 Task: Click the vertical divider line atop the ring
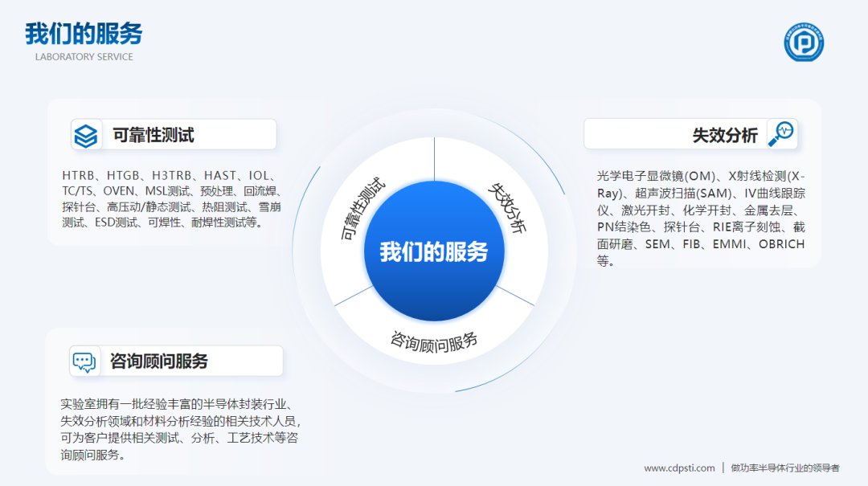coord(434,159)
